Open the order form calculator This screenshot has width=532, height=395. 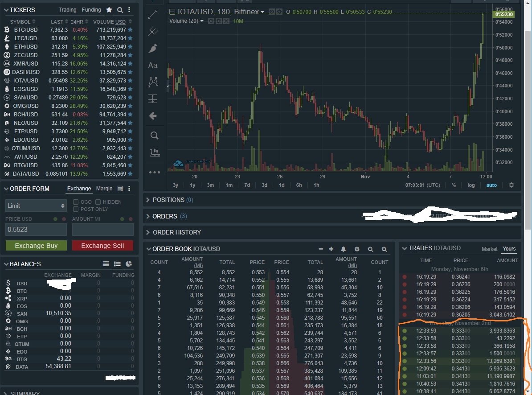pos(120,188)
